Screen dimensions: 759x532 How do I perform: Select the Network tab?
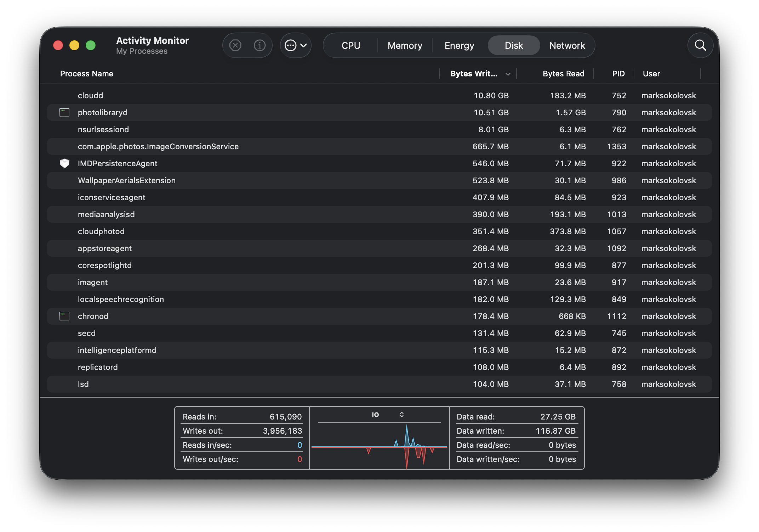tap(567, 46)
